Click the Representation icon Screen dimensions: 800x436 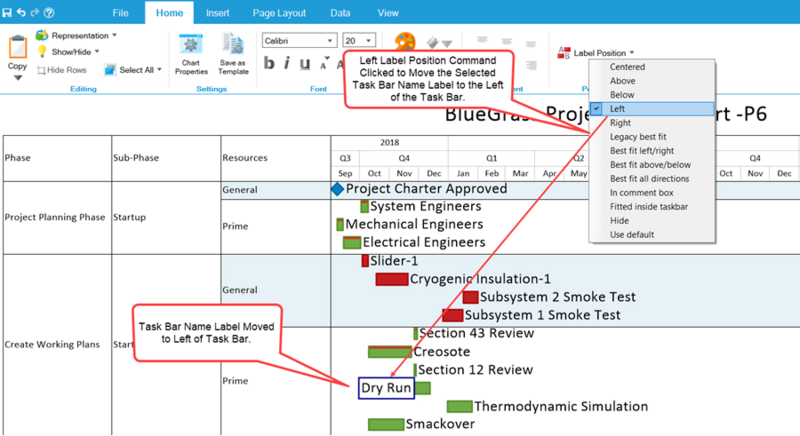(42, 35)
